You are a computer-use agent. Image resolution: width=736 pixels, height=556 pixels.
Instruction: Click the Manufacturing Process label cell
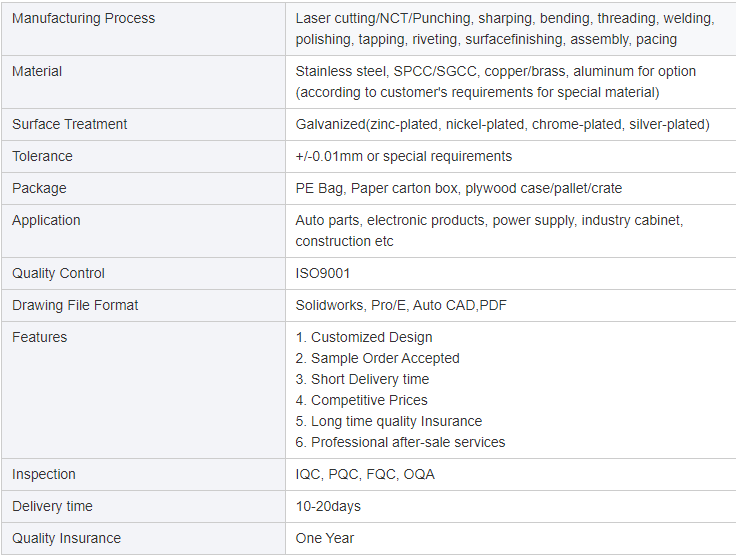(83, 18)
